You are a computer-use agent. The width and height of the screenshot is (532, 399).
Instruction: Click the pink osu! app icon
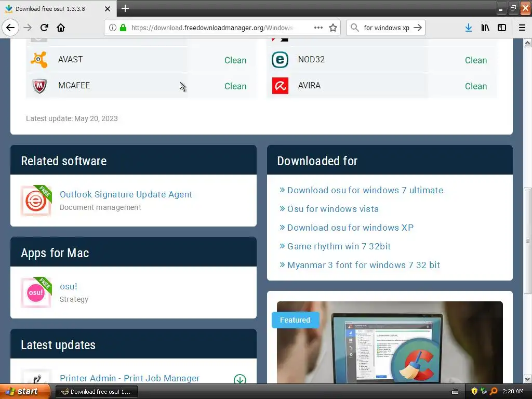pyautogui.click(x=36, y=292)
